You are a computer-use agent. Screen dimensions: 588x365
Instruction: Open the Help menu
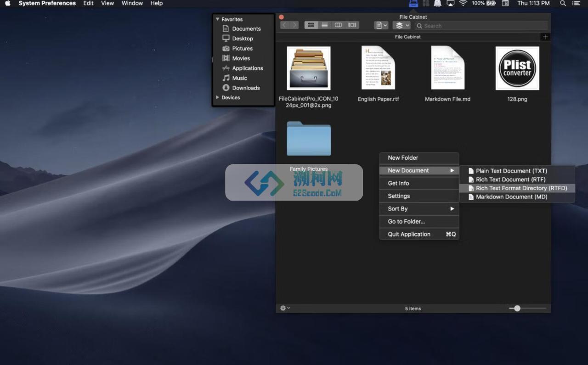[x=157, y=3]
